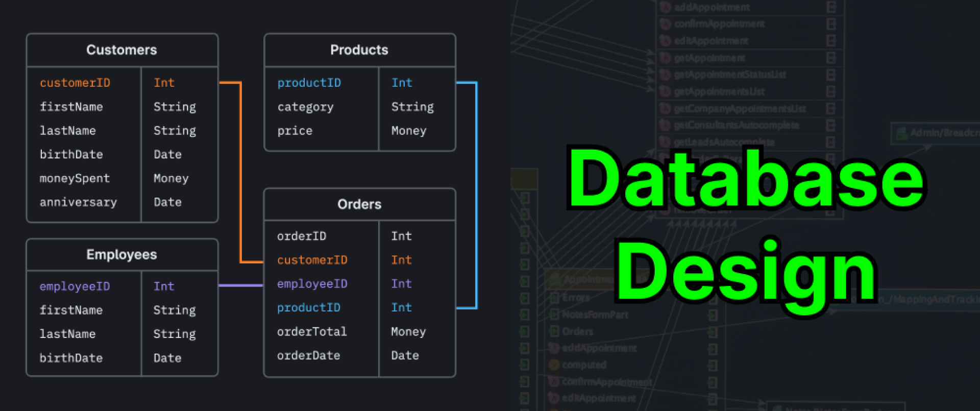Click employeeID field in Employees table
The height and width of the screenshot is (411, 980).
pos(75,286)
